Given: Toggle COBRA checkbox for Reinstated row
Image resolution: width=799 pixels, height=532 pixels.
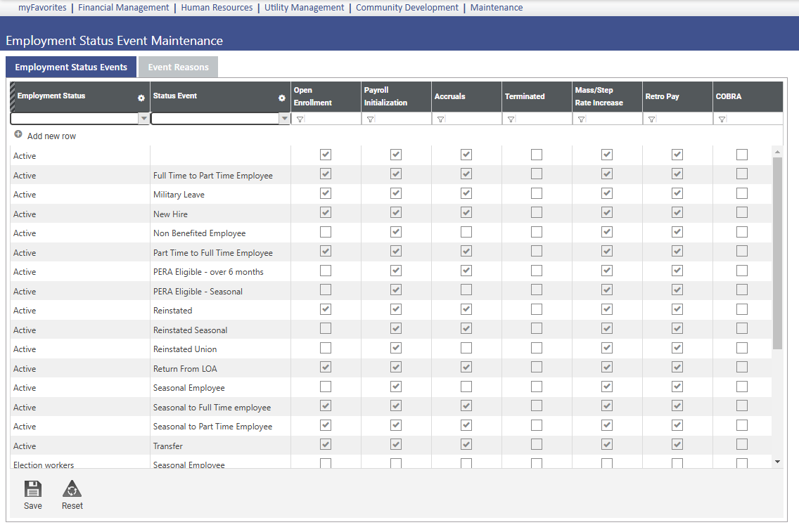Looking at the screenshot, I should tap(742, 309).
